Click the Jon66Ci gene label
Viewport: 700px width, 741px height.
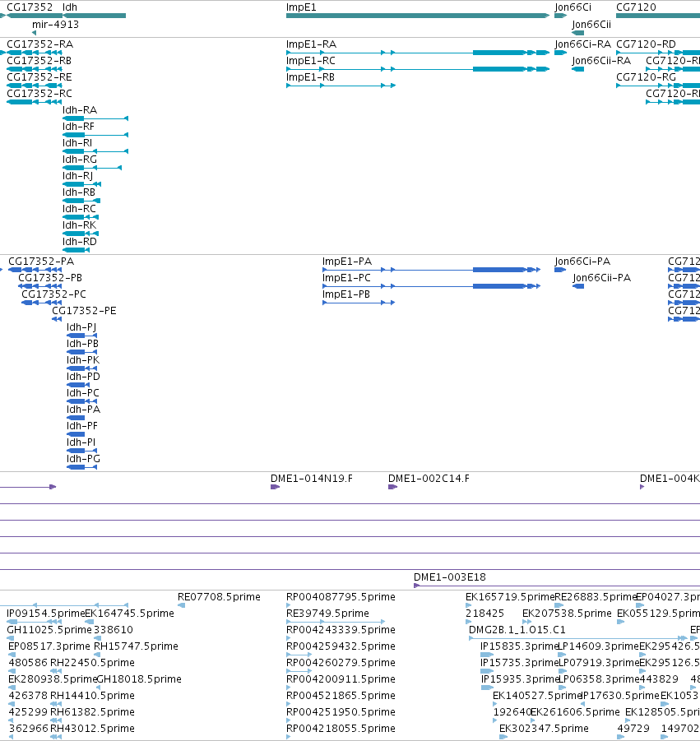[x=573, y=7]
